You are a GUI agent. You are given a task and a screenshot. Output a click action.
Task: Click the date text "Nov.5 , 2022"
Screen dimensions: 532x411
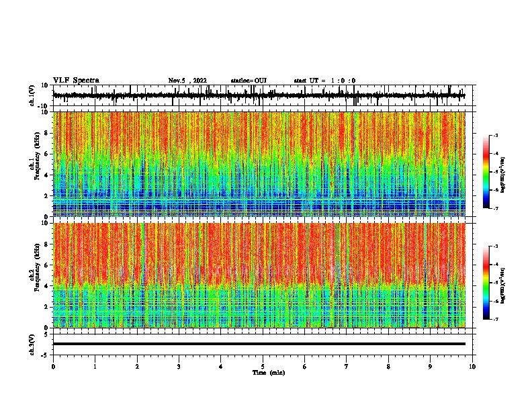(x=187, y=81)
